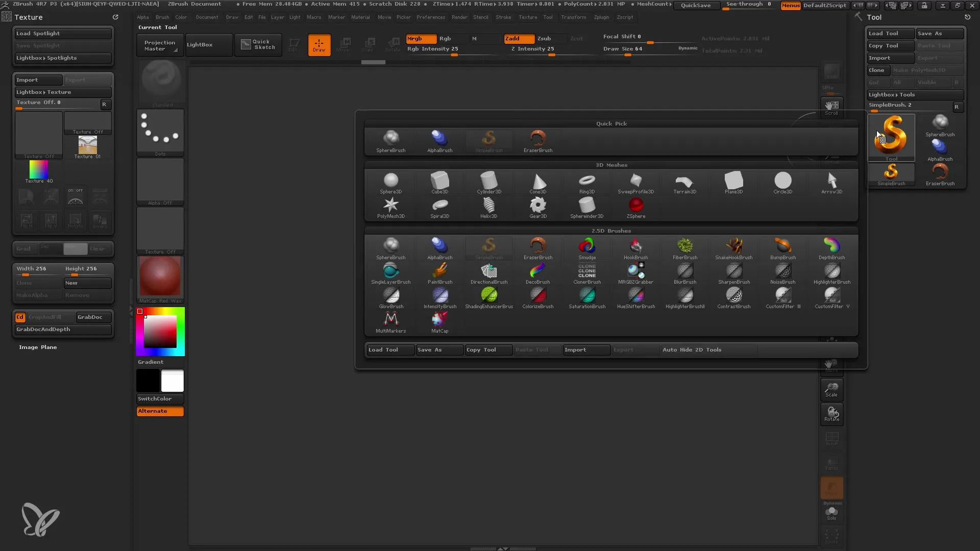This screenshot has width=980, height=551.
Task: Pick a color in the color picker square
Action: [x=160, y=332]
